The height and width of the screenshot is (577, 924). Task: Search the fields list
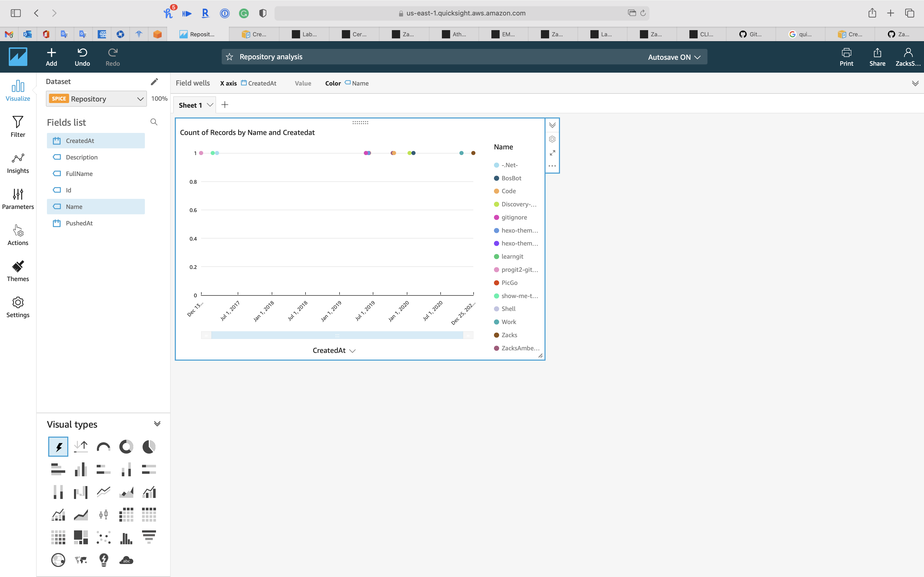click(x=154, y=122)
